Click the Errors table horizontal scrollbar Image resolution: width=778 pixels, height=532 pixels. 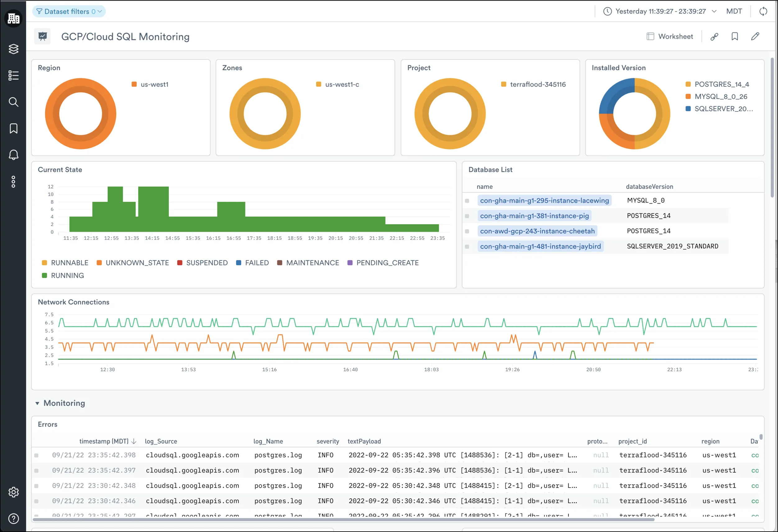coord(343,520)
